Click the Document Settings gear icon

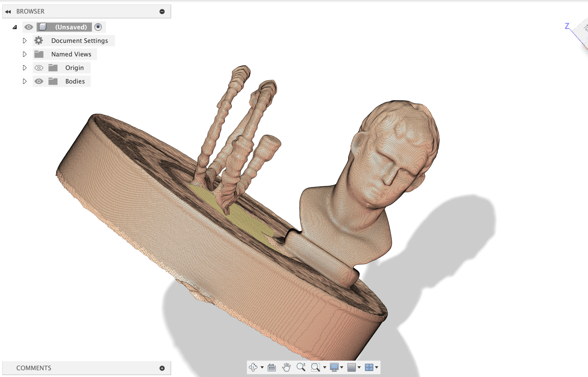[x=39, y=40]
